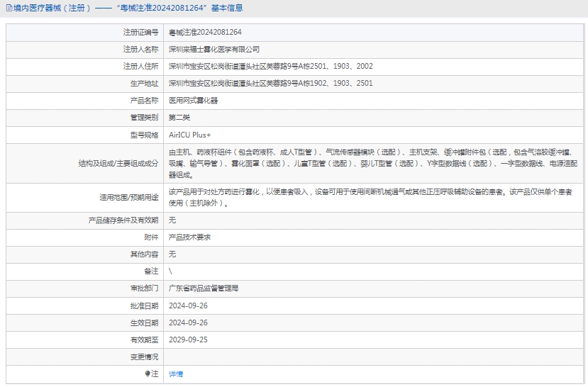This screenshot has height=387, width=588.
Task: Click the 变更情况 row label
Action: 144,357
